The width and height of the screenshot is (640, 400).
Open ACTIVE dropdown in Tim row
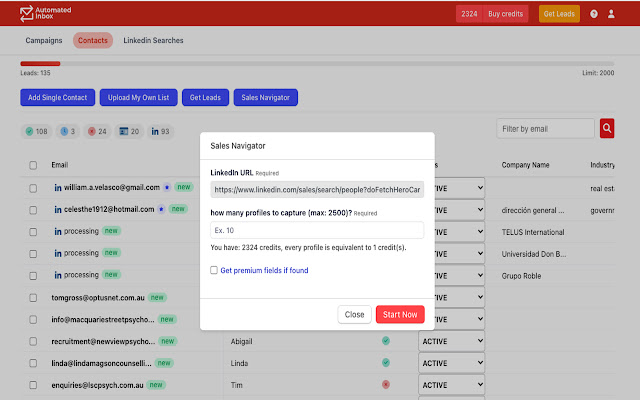click(451, 385)
